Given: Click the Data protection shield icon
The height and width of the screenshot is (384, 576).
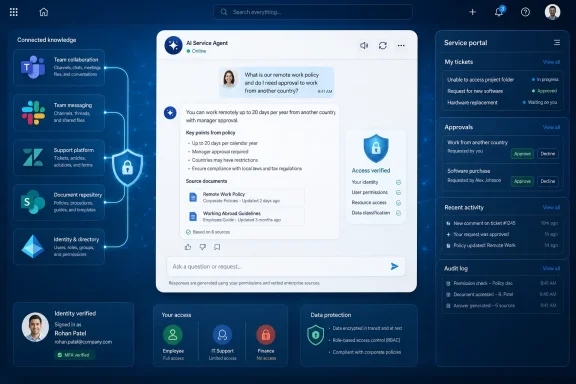Looking at the screenshot, I should click(x=316, y=335).
